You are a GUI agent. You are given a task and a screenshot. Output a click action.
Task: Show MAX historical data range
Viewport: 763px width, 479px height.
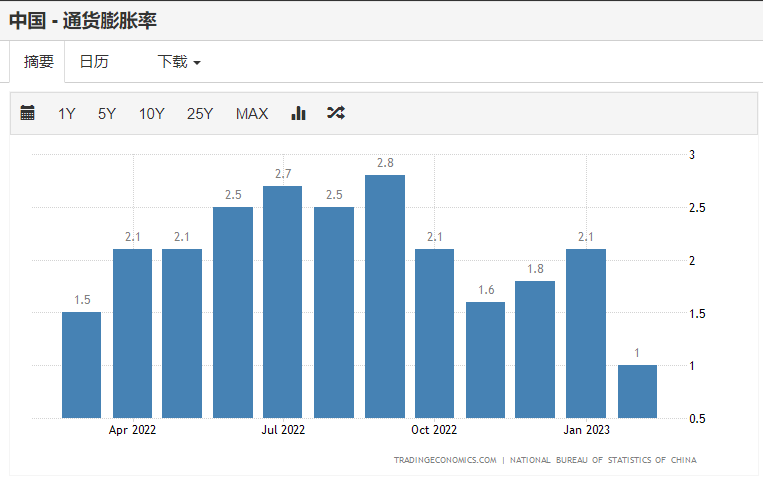[x=252, y=113]
